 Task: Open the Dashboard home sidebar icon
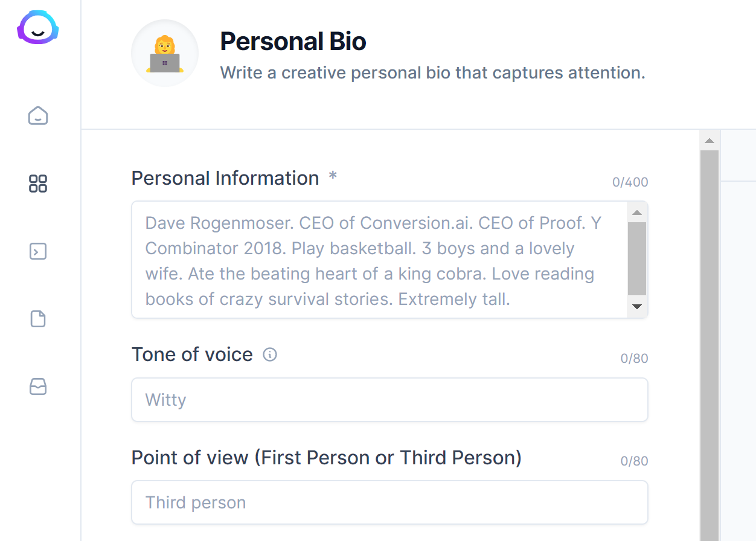[x=38, y=115]
